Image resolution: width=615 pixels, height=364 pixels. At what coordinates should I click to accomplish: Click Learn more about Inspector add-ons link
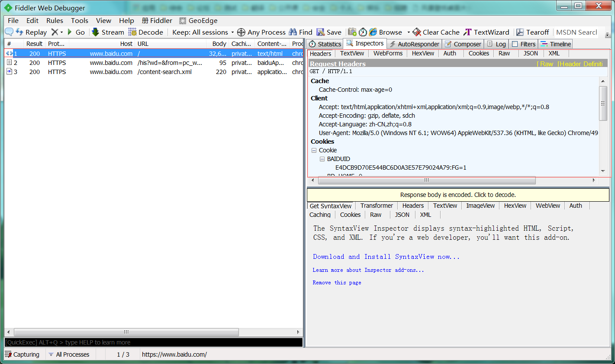click(x=368, y=270)
